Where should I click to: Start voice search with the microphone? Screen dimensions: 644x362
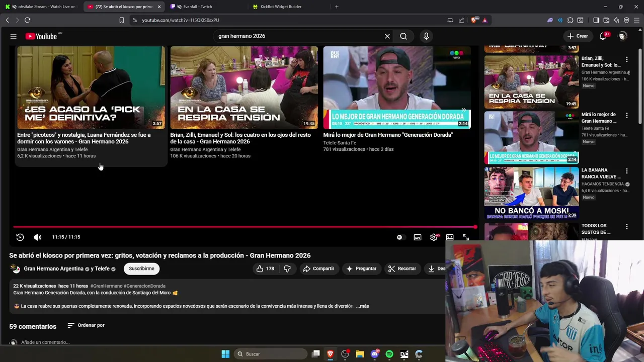(426, 36)
